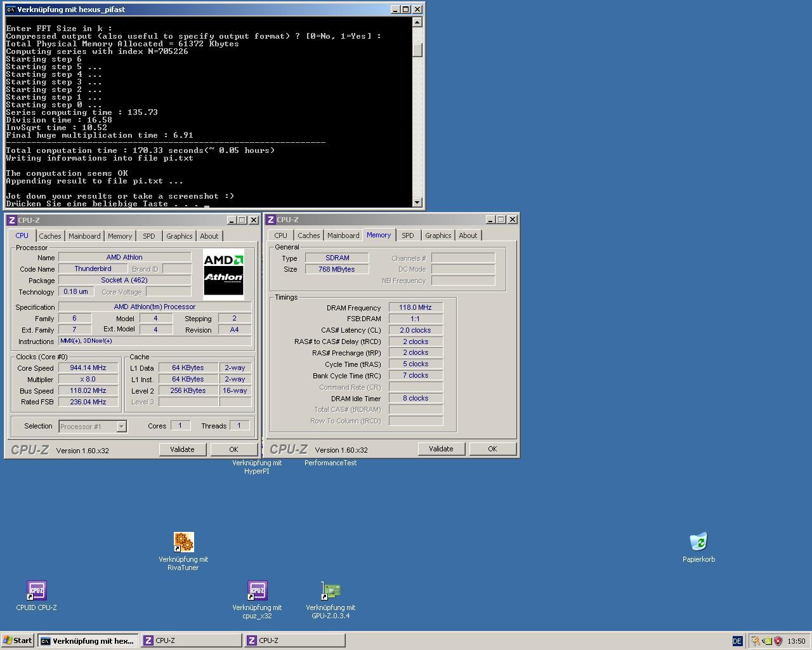
Task: Click Validate in the left CPU-Z window
Action: (x=182, y=449)
